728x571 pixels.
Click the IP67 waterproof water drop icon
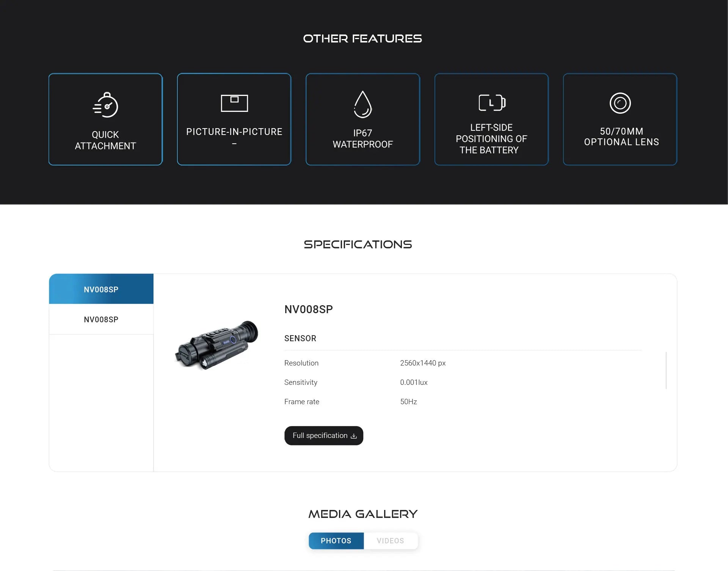362,104
